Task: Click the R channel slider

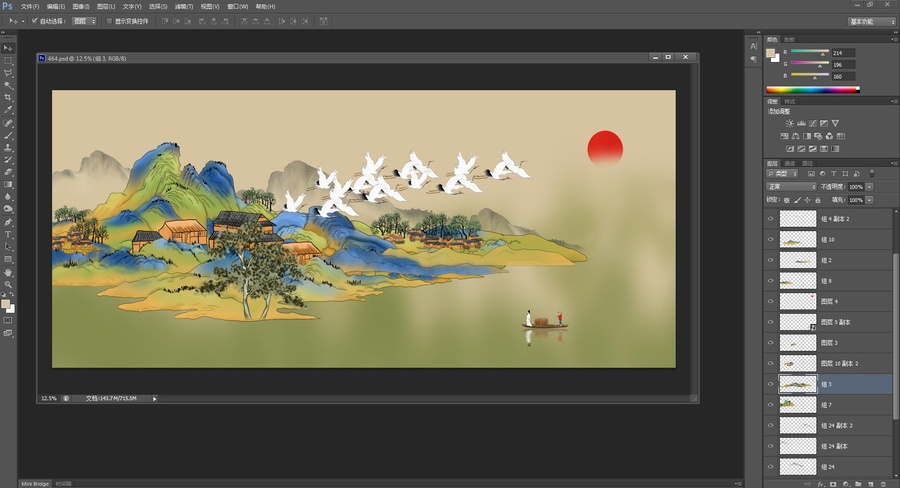Action: [x=810, y=52]
